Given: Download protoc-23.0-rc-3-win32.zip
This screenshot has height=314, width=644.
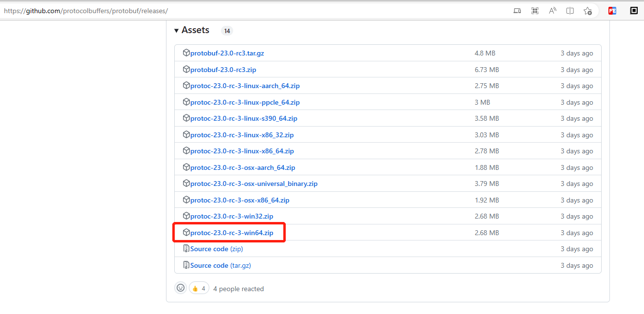Looking at the screenshot, I should click(x=232, y=216).
